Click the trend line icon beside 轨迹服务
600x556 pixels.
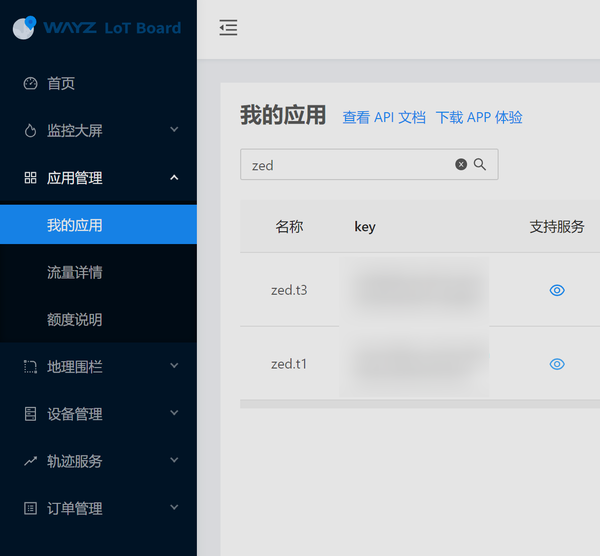(x=30, y=461)
